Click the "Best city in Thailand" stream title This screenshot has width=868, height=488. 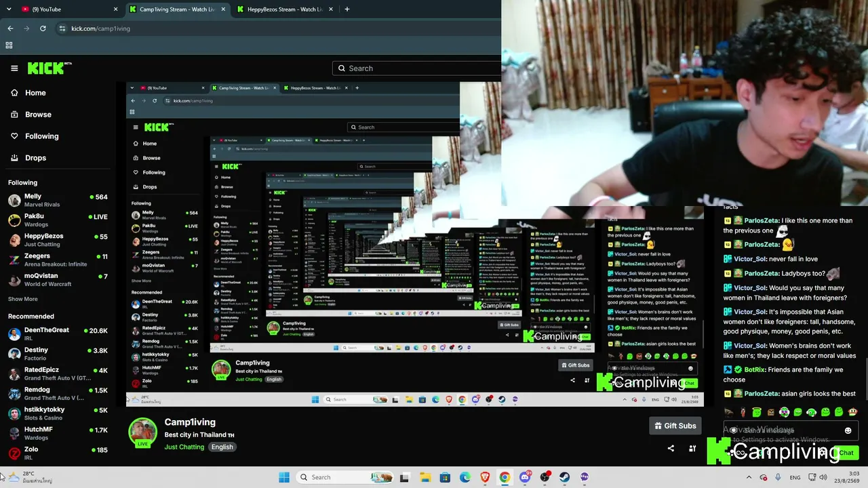pyautogui.click(x=199, y=435)
